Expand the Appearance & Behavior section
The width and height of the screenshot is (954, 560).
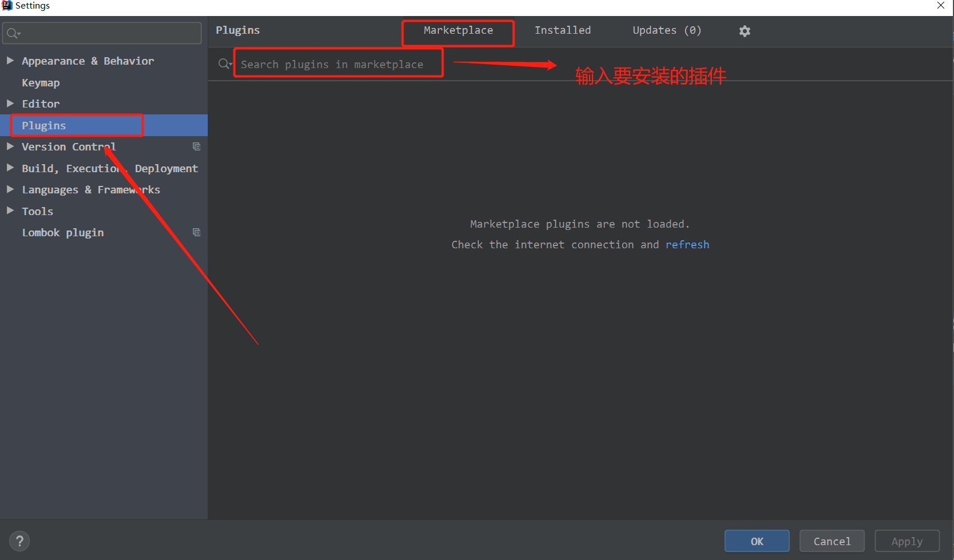point(10,61)
